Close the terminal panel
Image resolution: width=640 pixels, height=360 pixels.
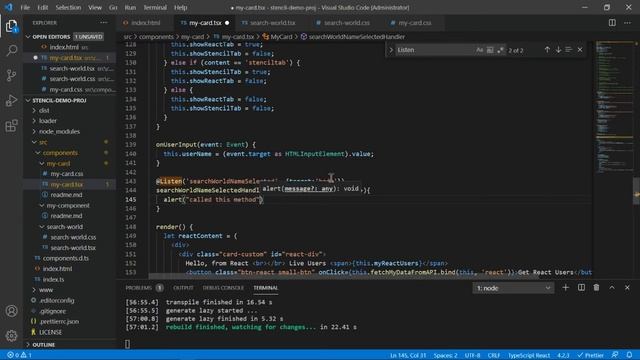pos(627,288)
